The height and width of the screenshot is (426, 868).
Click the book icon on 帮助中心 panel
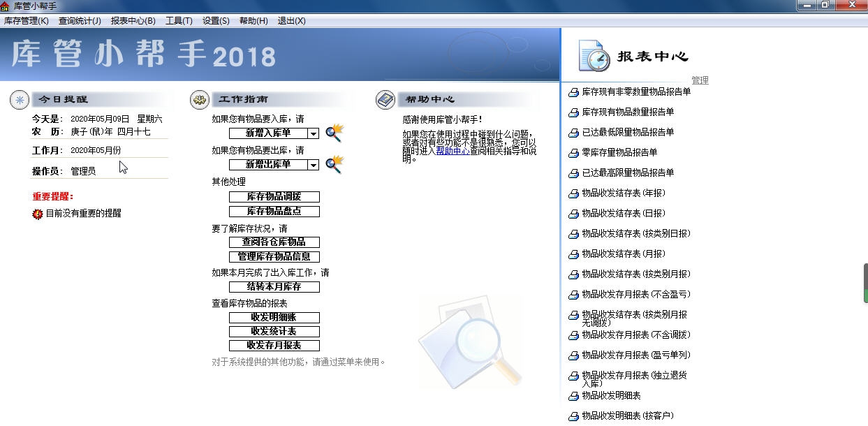[384, 99]
